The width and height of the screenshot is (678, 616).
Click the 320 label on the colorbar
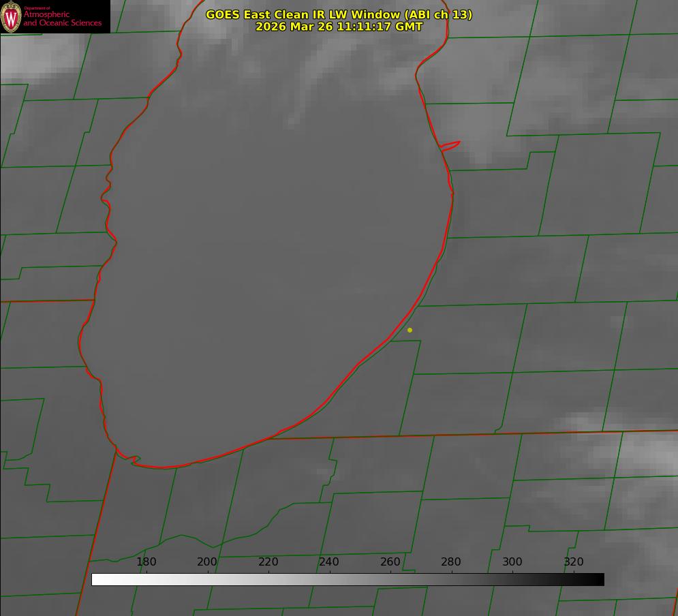click(574, 562)
